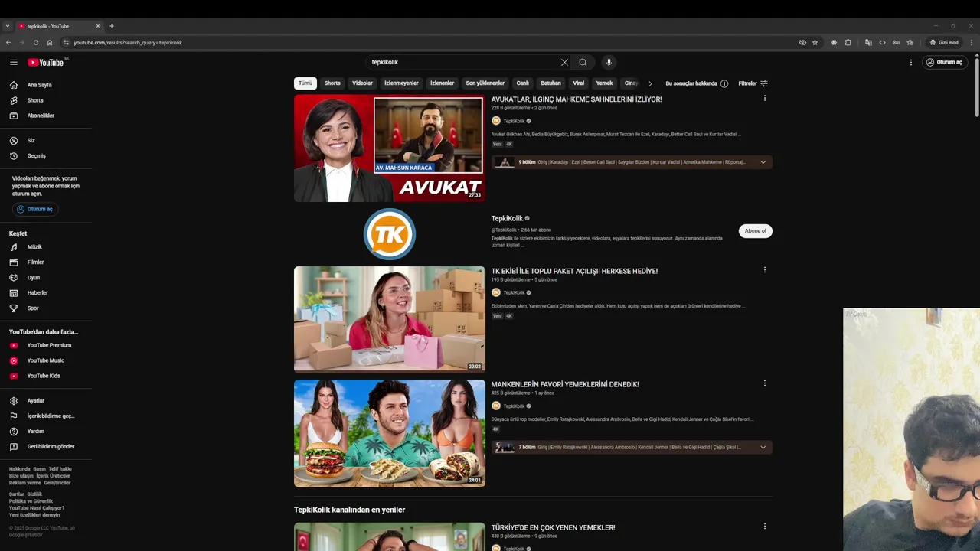Open options menu for Mankenlerin video
980x551 pixels.
click(764, 383)
